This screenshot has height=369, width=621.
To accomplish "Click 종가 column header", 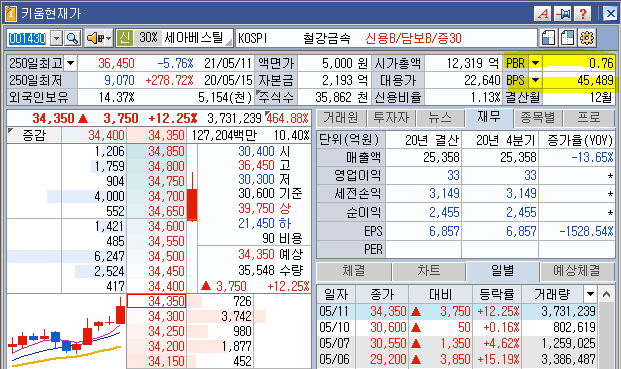I will tap(381, 294).
